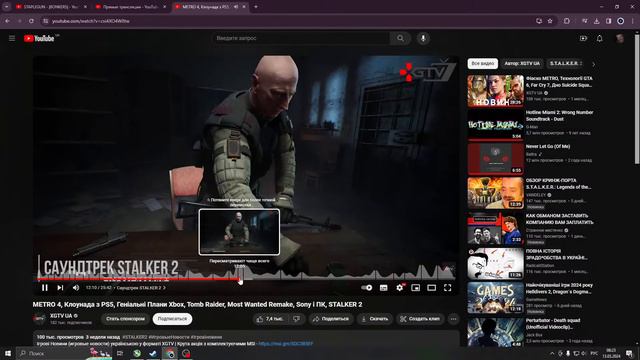Toggle the autoplay switch in player
This screenshot has width=640, height=360.
pyautogui.click(x=367, y=288)
